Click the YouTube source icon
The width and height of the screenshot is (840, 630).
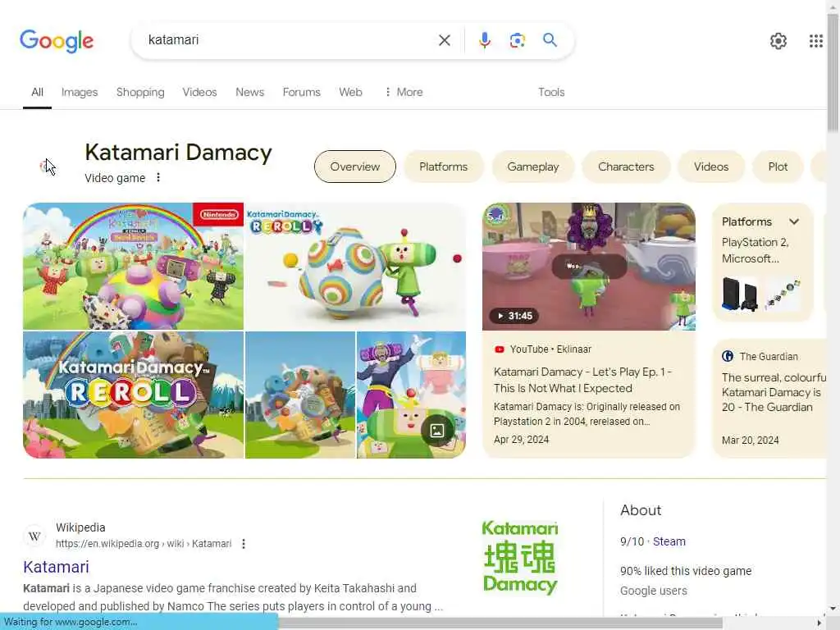(500, 349)
